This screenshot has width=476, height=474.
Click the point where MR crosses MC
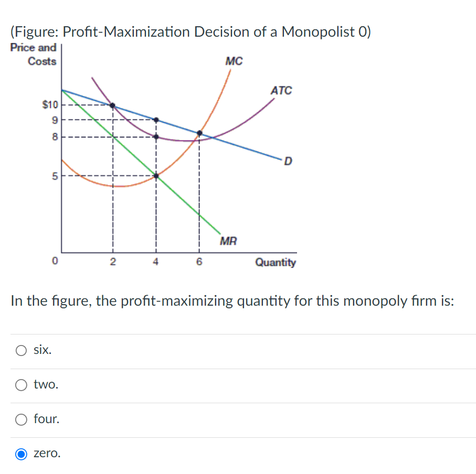coord(155,175)
